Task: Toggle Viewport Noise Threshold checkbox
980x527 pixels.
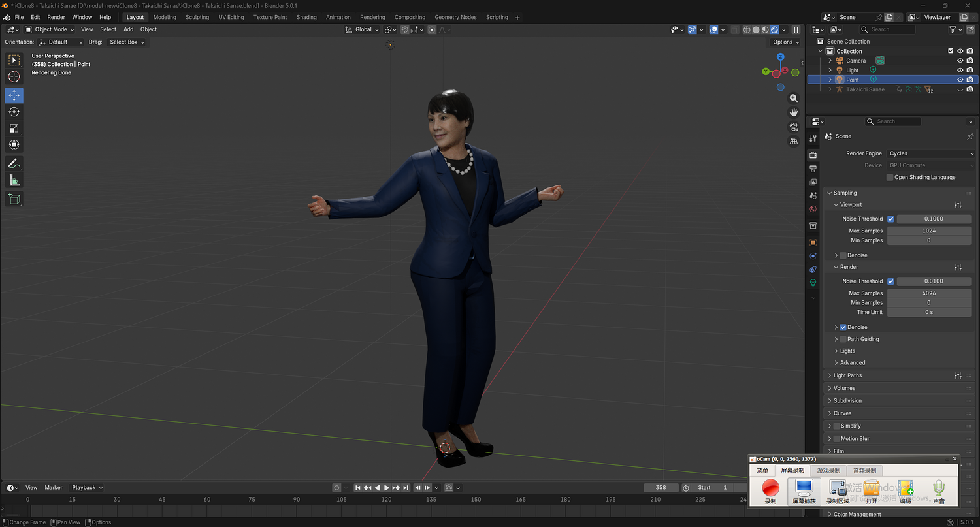Action: tap(890, 219)
